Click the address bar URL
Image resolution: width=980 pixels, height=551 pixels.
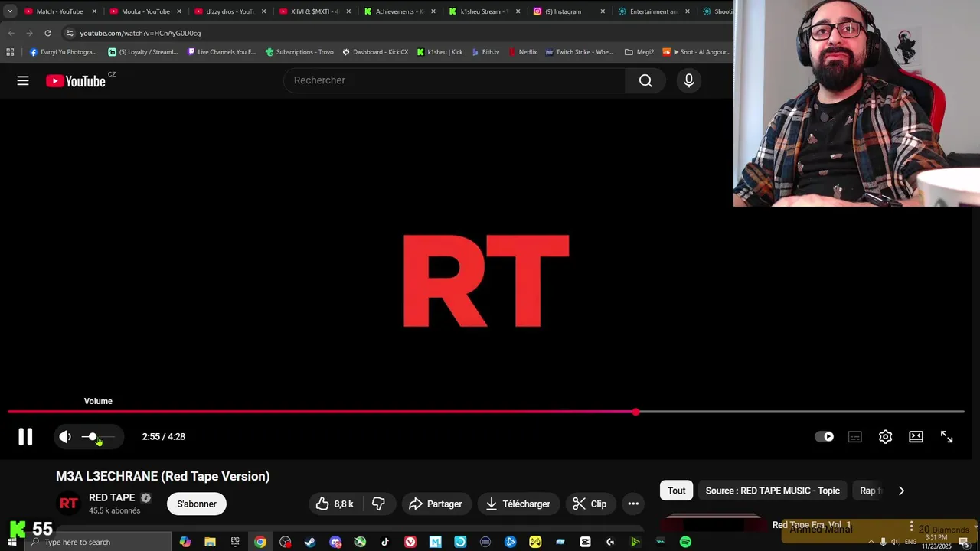click(140, 33)
